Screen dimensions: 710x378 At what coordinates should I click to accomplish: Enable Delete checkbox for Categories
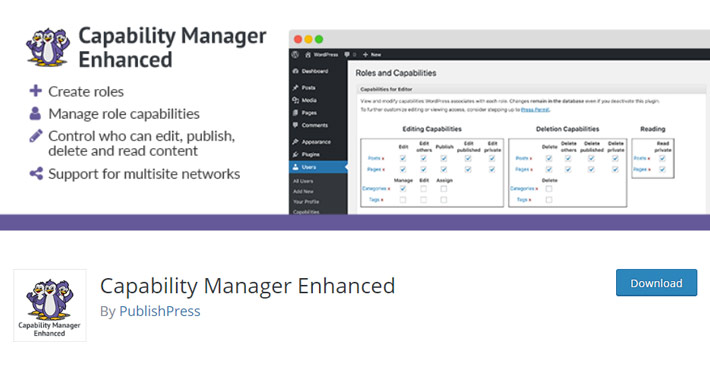tap(549, 189)
